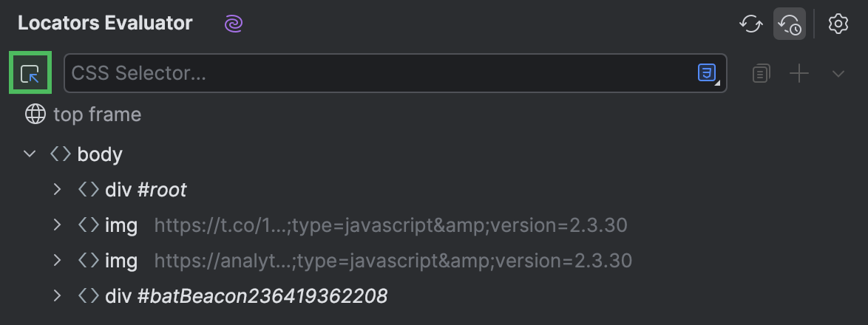Select the div #batBeacon236419362208 element

(x=245, y=296)
